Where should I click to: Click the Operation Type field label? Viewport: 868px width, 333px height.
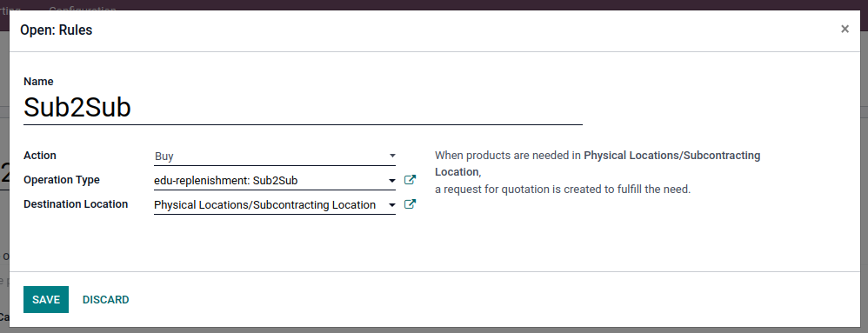pyautogui.click(x=62, y=180)
